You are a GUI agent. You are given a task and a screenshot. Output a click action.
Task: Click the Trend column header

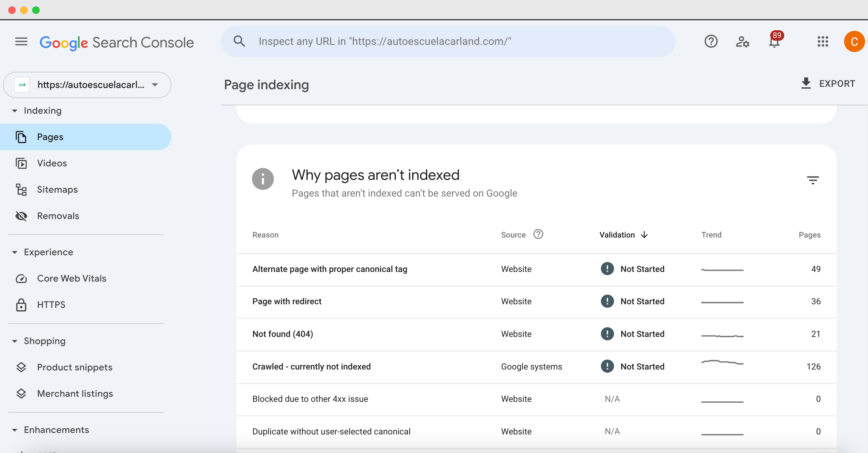(711, 235)
